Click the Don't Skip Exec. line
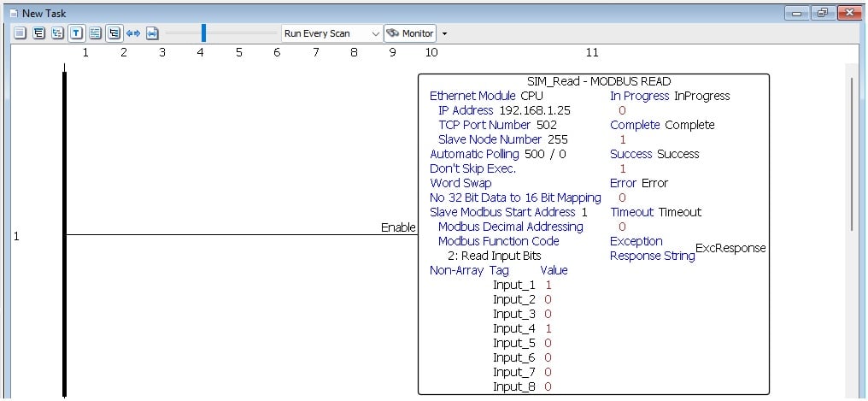868x401 pixels. (472, 168)
